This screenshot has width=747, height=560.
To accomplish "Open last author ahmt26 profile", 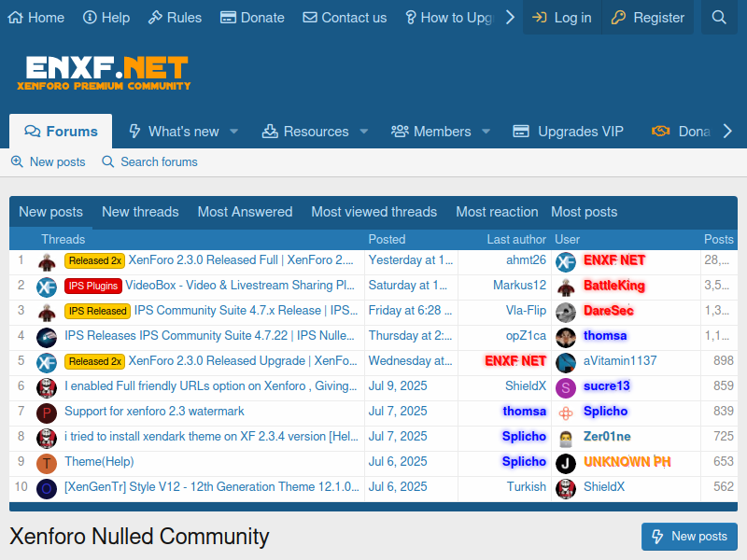I will tap(526, 260).
